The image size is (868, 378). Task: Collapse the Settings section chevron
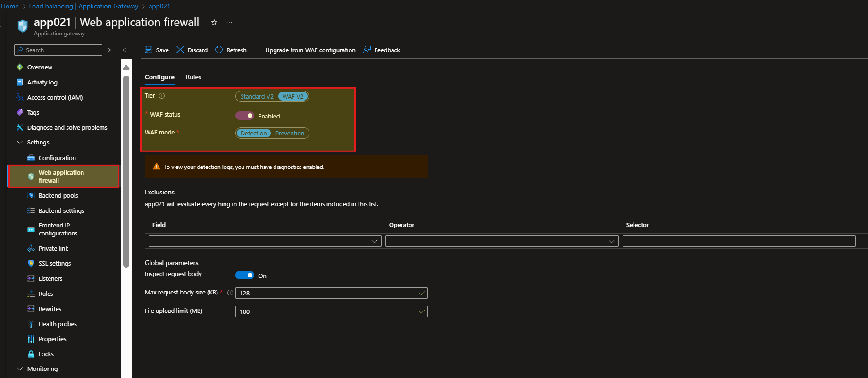click(20, 142)
